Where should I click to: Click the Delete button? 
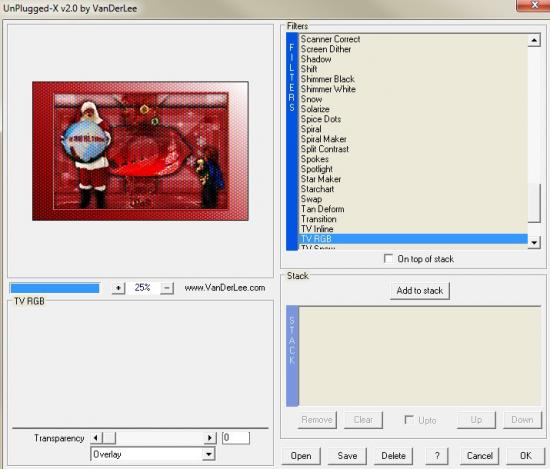pos(393,456)
